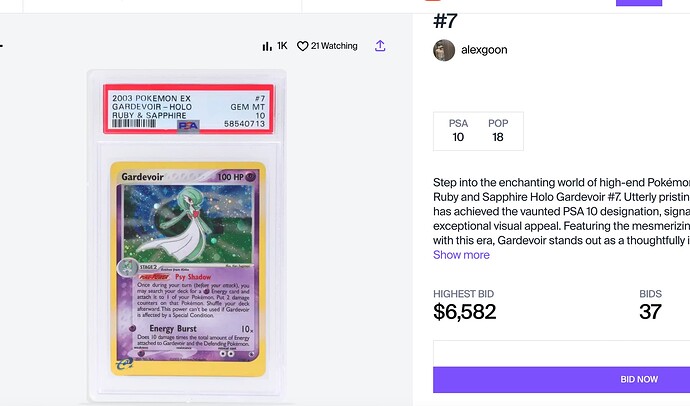The height and width of the screenshot is (406, 690).
Task: Click the PSA 10 grade box
Action: point(458,131)
